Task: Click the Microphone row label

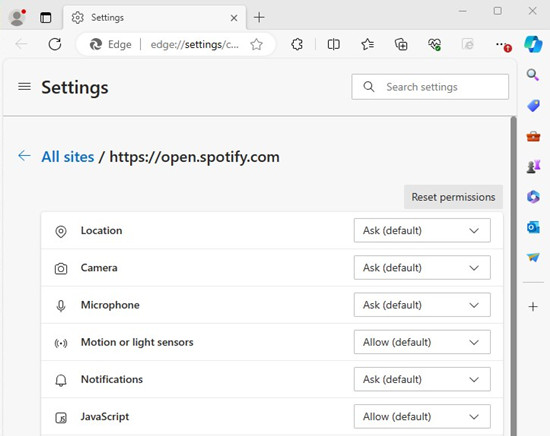Action: pyautogui.click(x=110, y=305)
